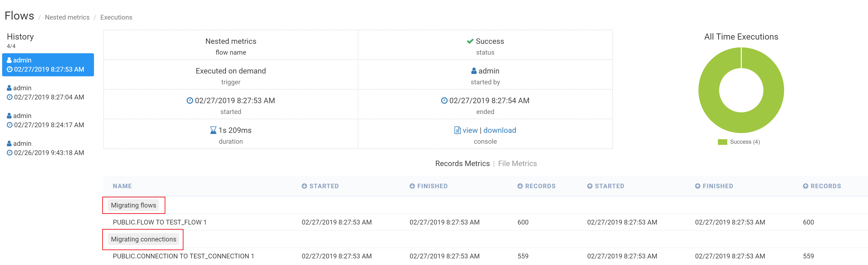Screen dimensions: 868x265
Task: Click second STARTED column up-arrow icon
Action: tap(590, 186)
